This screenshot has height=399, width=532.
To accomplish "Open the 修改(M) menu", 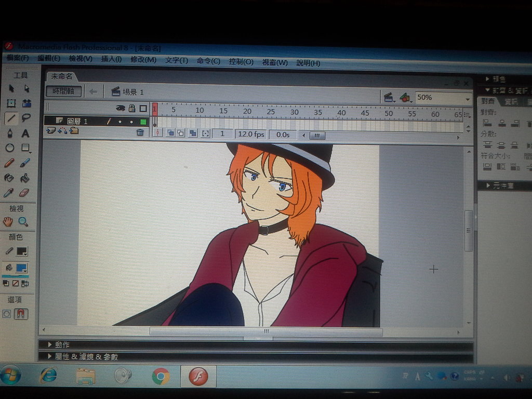I will point(143,60).
